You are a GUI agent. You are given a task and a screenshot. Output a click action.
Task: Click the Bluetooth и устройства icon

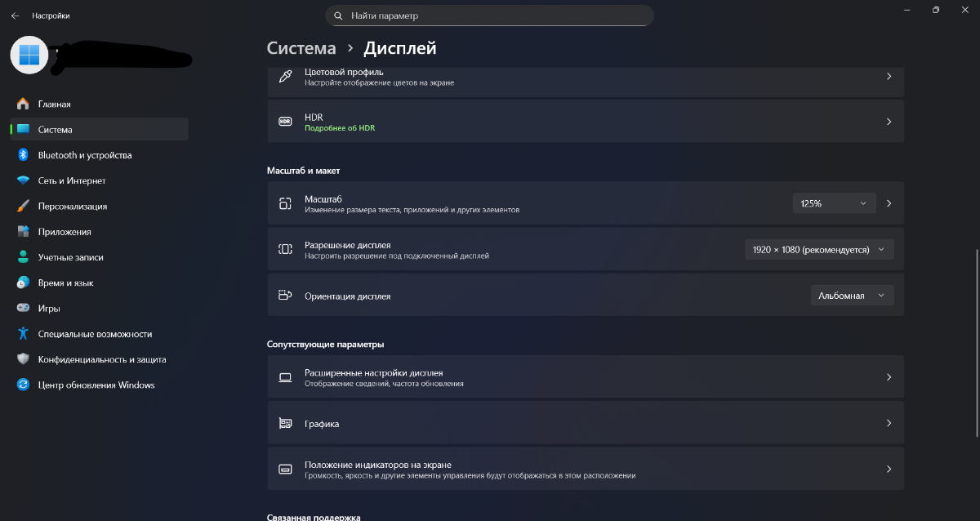point(23,155)
